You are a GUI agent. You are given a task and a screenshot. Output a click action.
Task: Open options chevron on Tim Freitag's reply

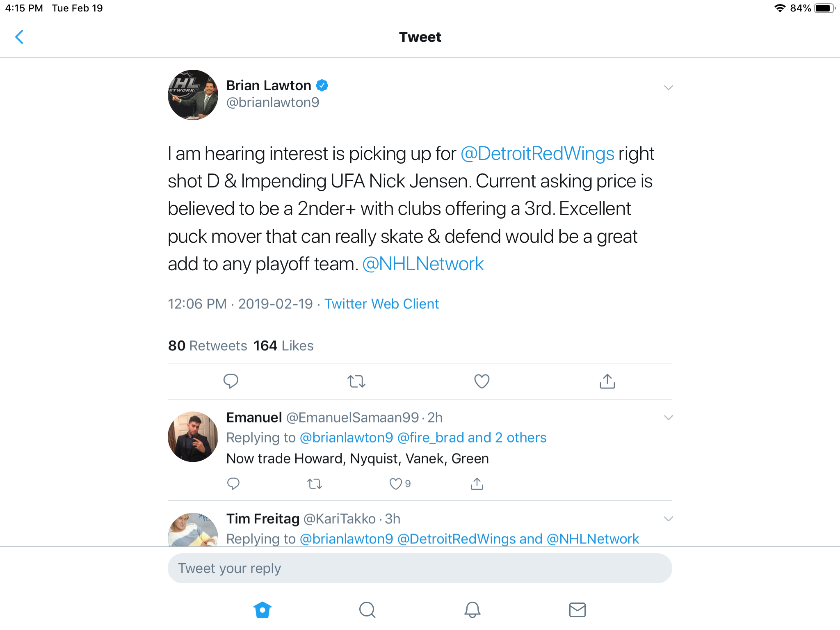tap(668, 519)
